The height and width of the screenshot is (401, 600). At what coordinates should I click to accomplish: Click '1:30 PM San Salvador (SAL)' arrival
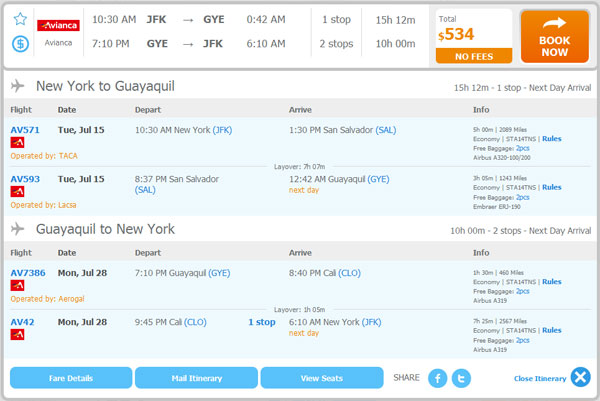tap(342, 130)
